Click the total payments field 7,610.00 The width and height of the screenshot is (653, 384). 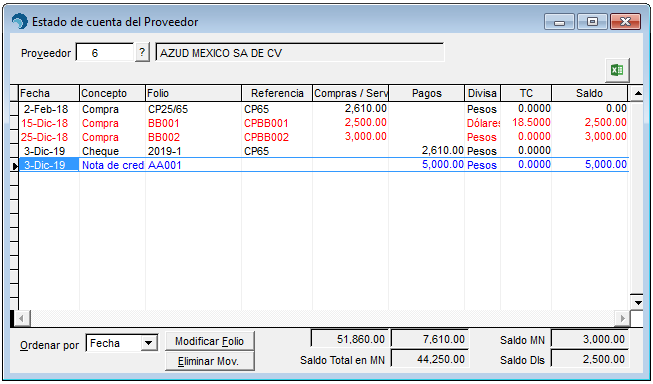click(x=430, y=339)
